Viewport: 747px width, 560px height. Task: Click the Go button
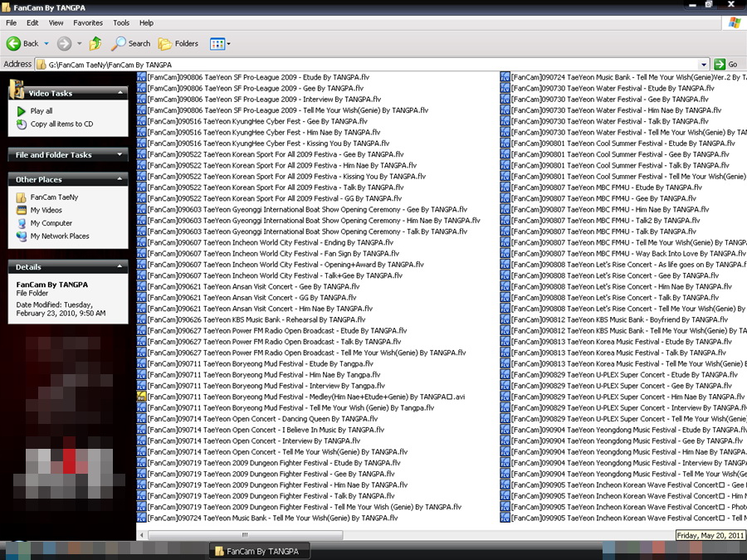pyautogui.click(x=726, y=64)
